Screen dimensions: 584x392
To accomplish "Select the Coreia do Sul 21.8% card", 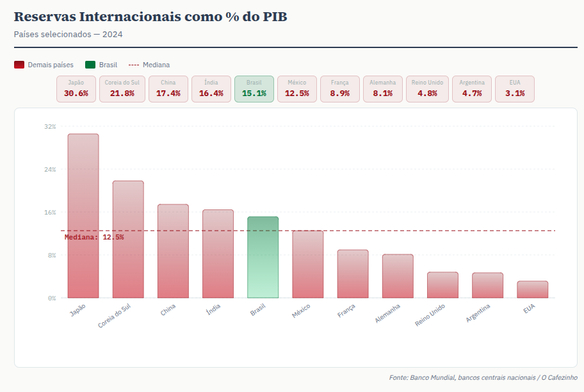I will (x=122, y=89).
